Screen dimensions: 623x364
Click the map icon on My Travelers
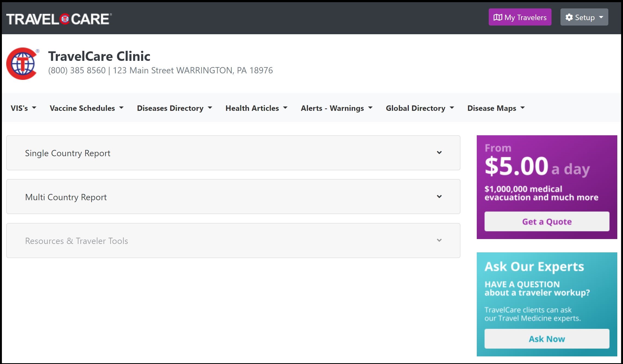[x=498, y=17]
